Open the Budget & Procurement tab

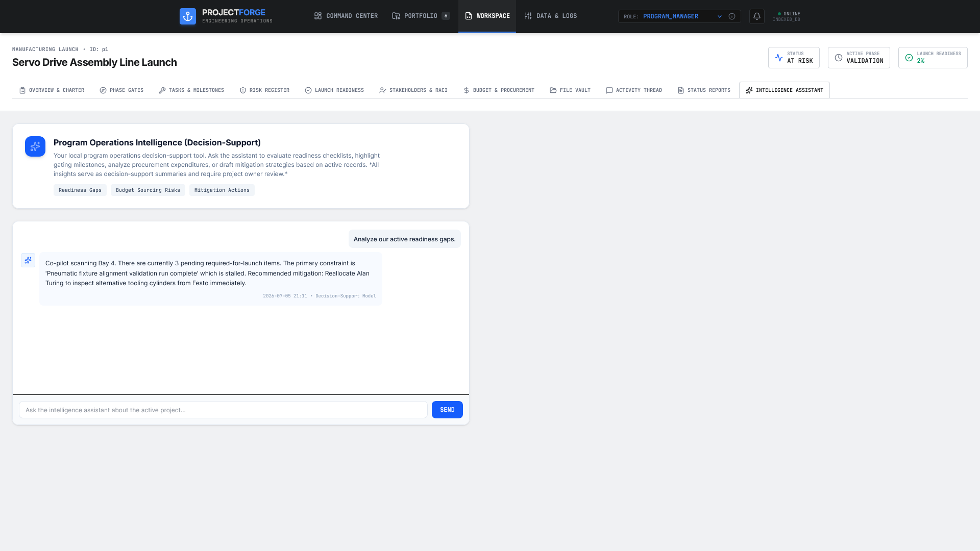[x=499, y=90]
